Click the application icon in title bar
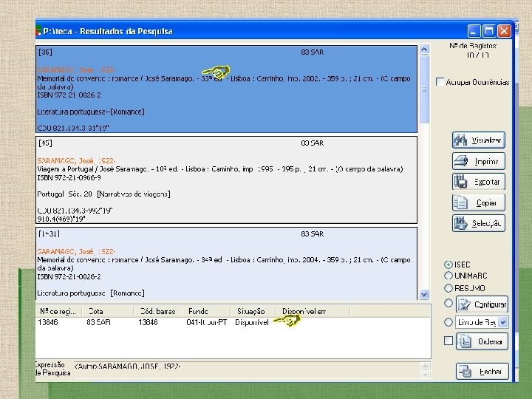The image size is (532, 399). click(38, 31)
